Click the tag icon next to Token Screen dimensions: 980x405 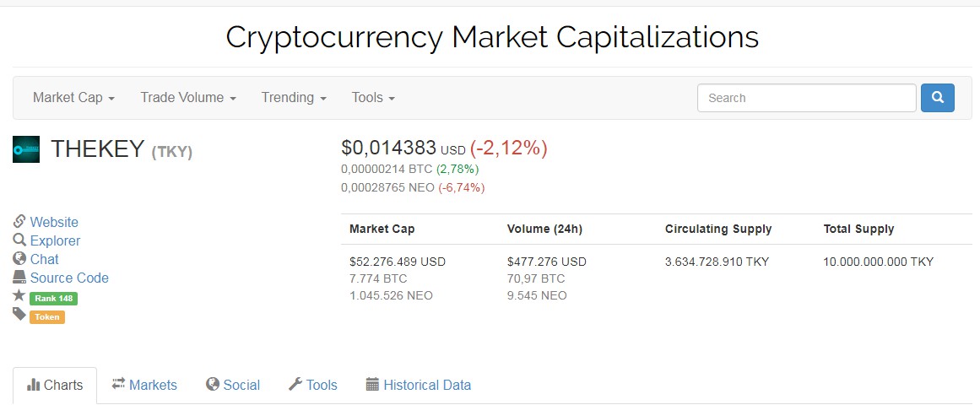pyautogui.click(x=19, y=315)
